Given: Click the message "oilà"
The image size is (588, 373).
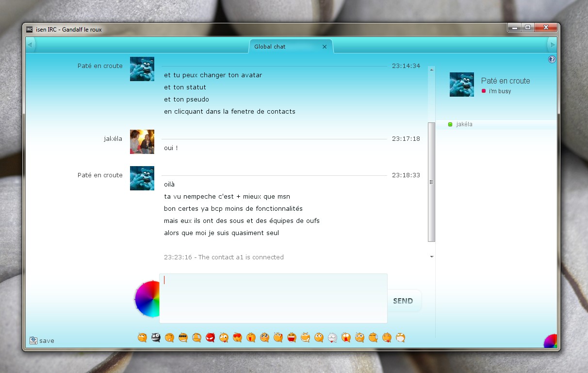Looking at the screenshot, I should coord(169,184).
